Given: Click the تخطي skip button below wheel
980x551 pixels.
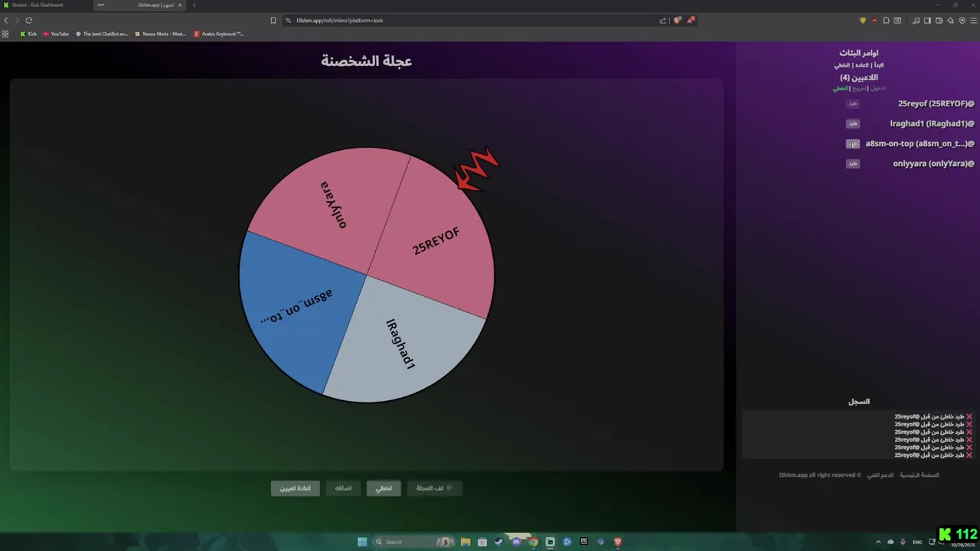Looking at the screenshot, I should [x=384, y=488].
